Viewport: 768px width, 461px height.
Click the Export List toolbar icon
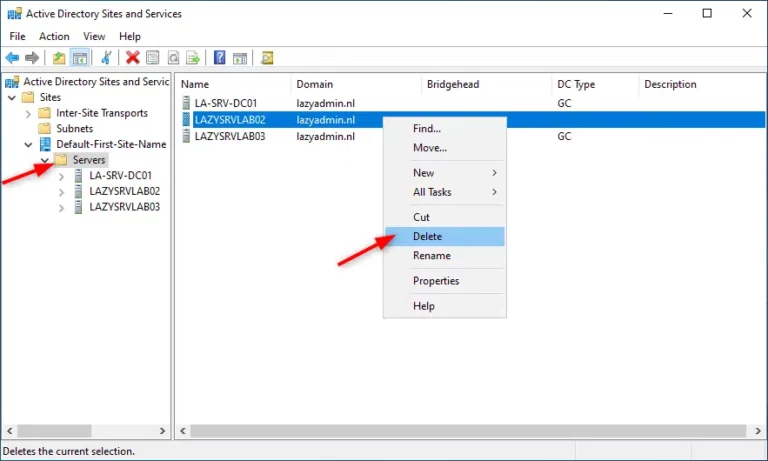(x=193, y=58)
